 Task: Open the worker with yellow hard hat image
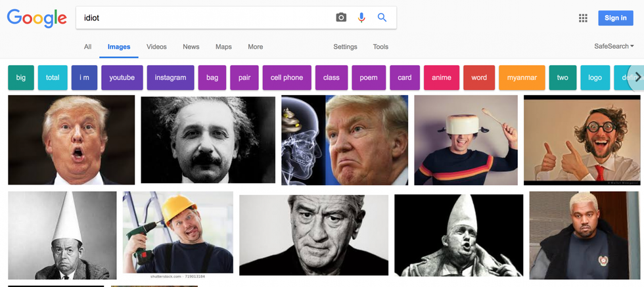click(x=178, y=232)
